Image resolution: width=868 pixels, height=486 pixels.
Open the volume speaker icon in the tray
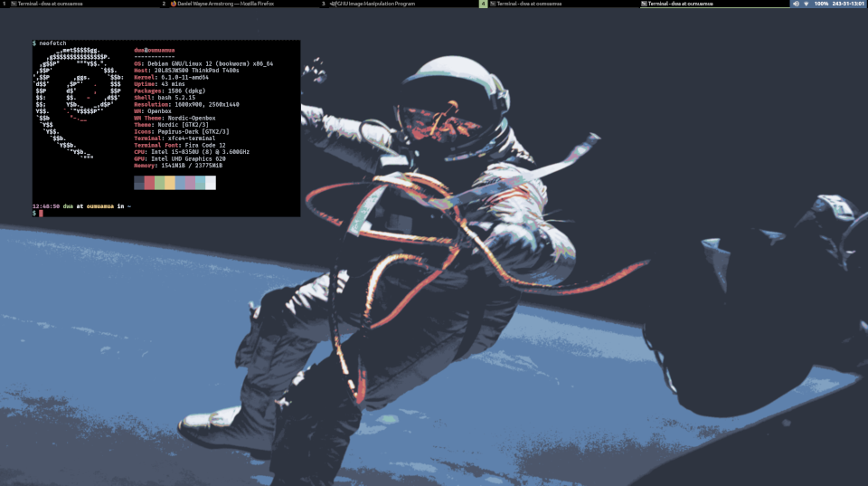(796, 5)
